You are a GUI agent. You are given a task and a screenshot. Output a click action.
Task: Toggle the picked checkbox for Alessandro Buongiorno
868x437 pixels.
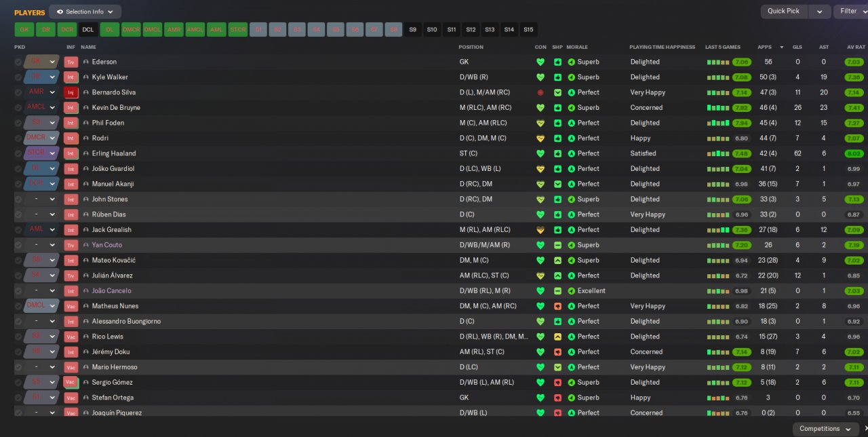pyautogui.click(x=18, y=322)
